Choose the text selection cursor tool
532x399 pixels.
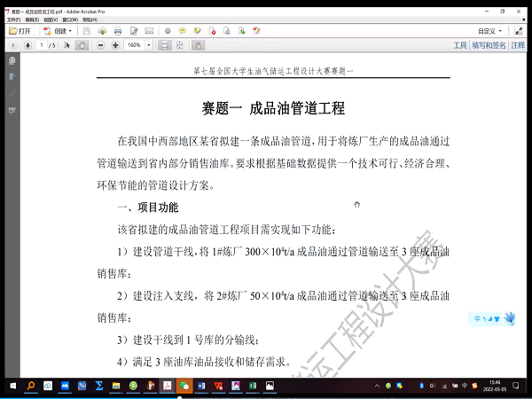coord(66,45)
